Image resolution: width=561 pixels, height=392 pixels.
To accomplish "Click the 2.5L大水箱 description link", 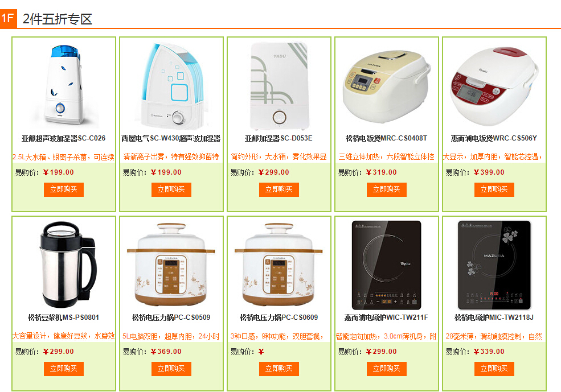I will [64, 157].
